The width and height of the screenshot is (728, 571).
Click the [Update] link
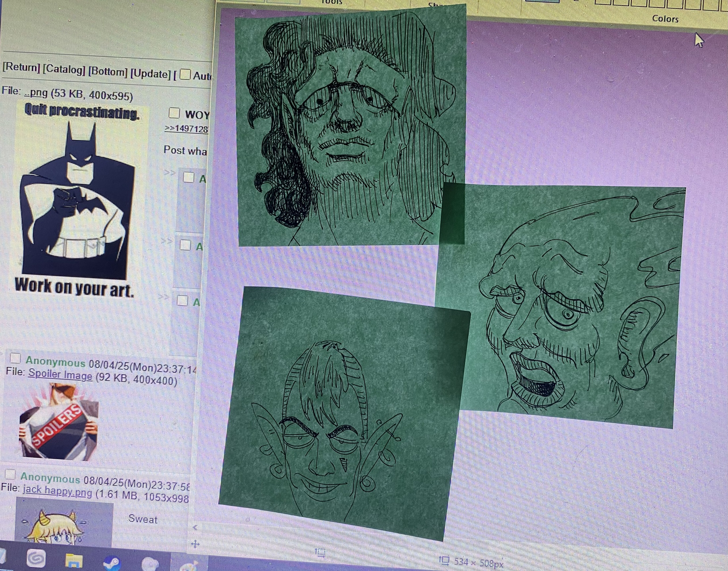pyautogui.click(x=150, y=74)
